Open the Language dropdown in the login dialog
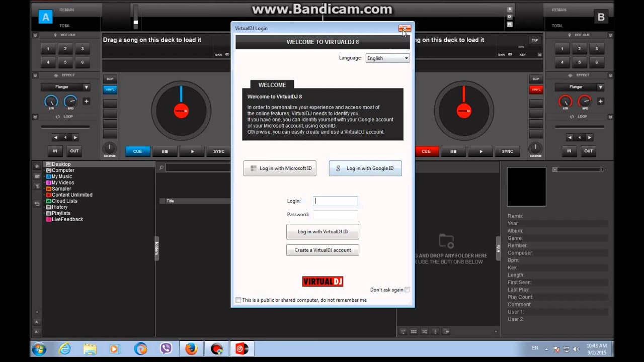Viewport: 644px width, 362px height. pyautogui.click(x=387, y=58)
